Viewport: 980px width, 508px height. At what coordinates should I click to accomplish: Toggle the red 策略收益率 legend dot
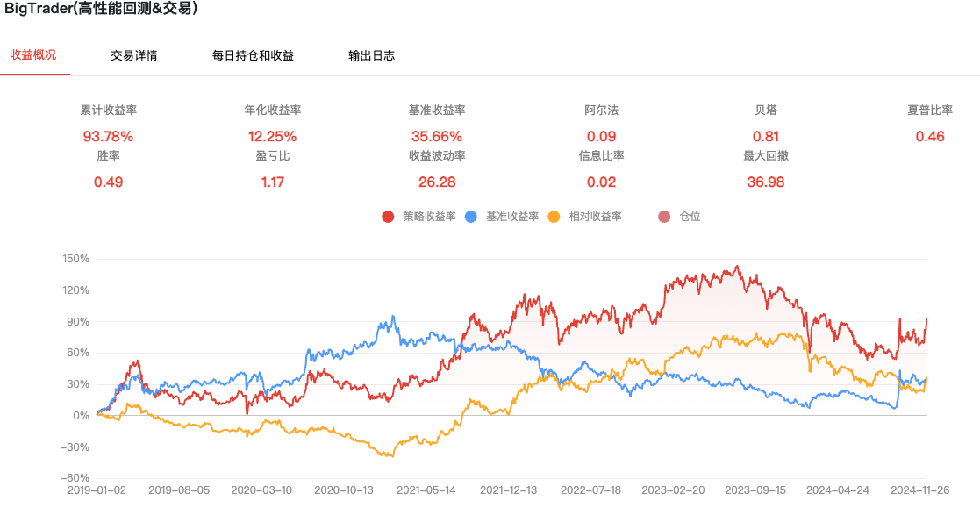point(388,217)
